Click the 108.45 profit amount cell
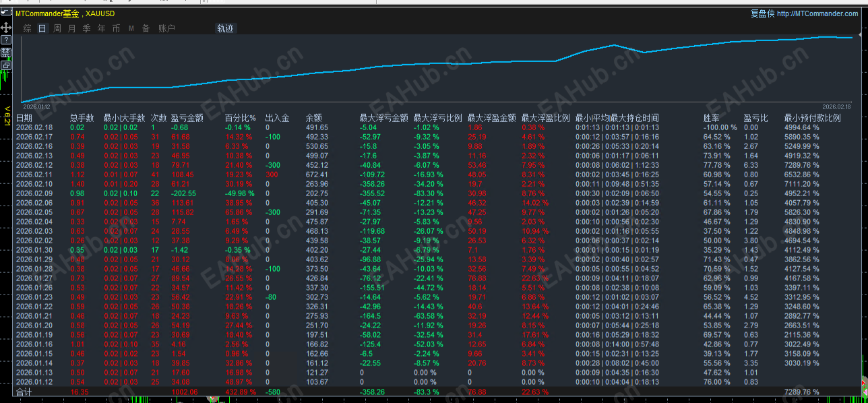 click(182, 175)
